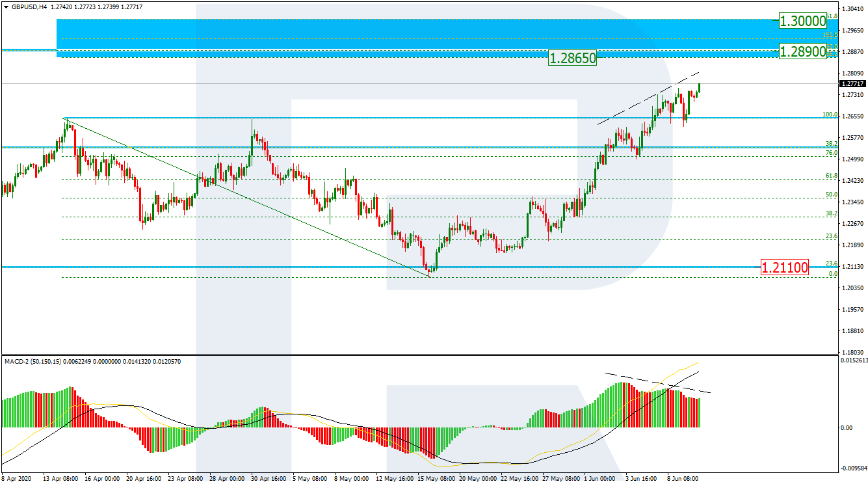Click the 1.28900 green price label
The width and height of the screenshot is (868, 486).
pyautogui.click(x=803, y=51)
